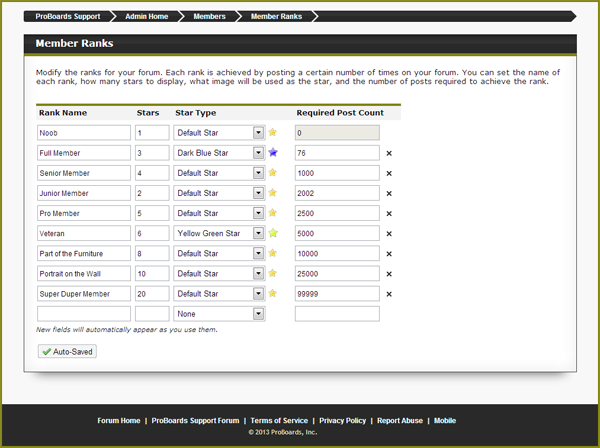The width and height of the screenshot is (600, 448).
Task: Click the empty rank name field in blank row
Action: point(84,314)
